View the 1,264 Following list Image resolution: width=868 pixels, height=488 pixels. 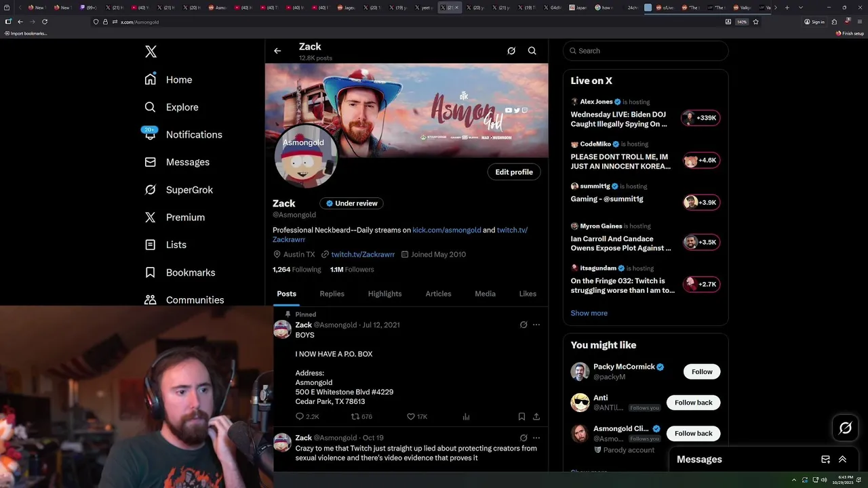296,269
